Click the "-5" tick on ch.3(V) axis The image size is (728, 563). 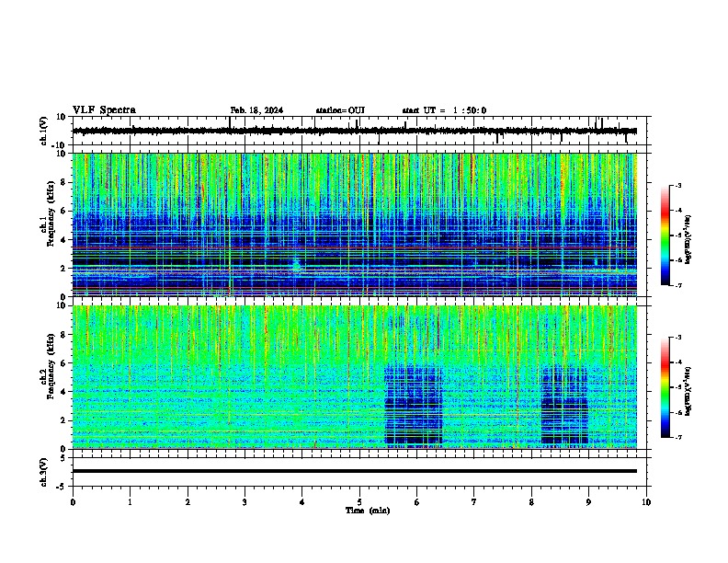[63, 487]
